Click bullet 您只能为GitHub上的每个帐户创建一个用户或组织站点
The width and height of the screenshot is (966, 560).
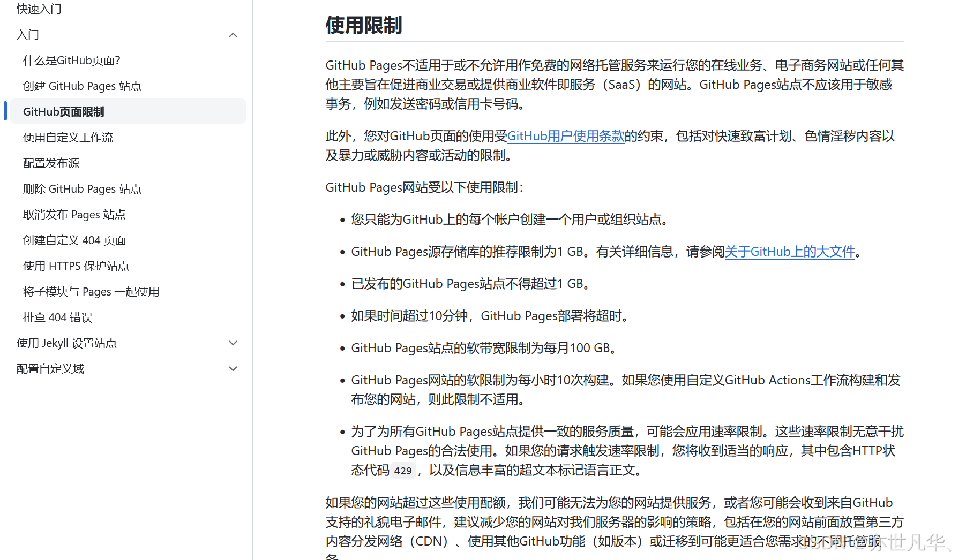tap(510, 220)
